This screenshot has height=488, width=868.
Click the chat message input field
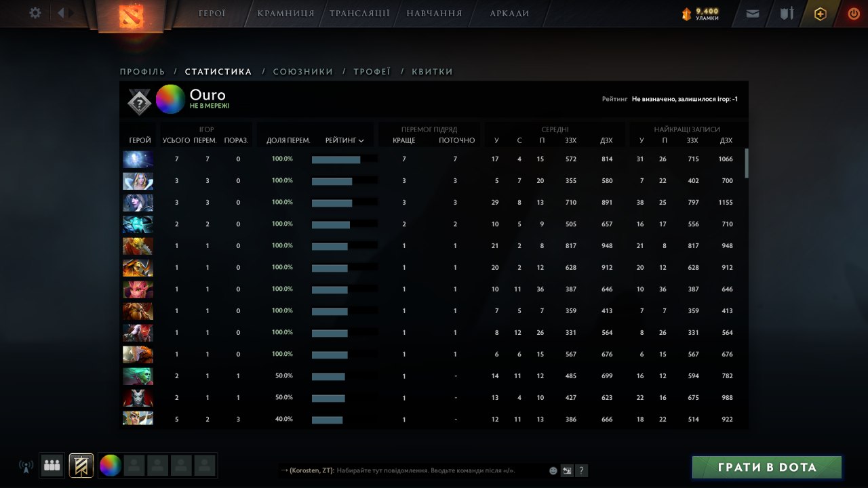point(414,470)
